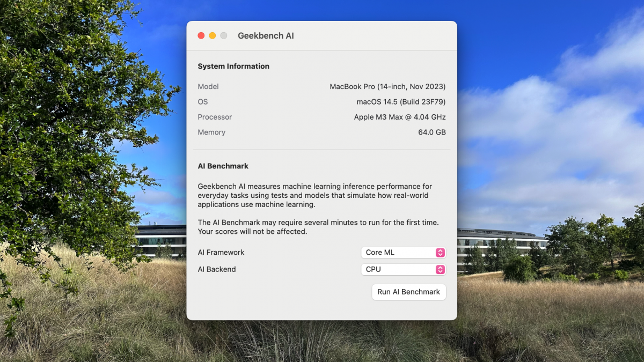The width and height of the screenshot is (644, 362).
Task: Click the AI Framework label
Action: tap(221, 253)
